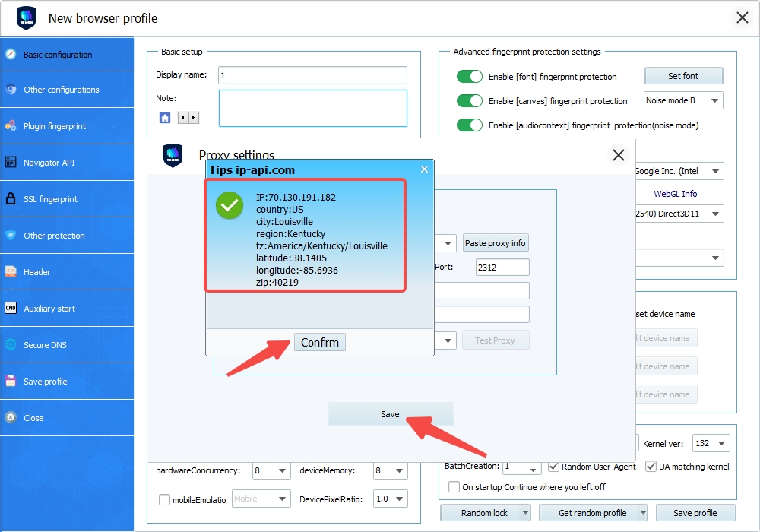This screenshot has height=532, width=760.
Task: Select Other configurations in the sidebar
Action: 61,90
